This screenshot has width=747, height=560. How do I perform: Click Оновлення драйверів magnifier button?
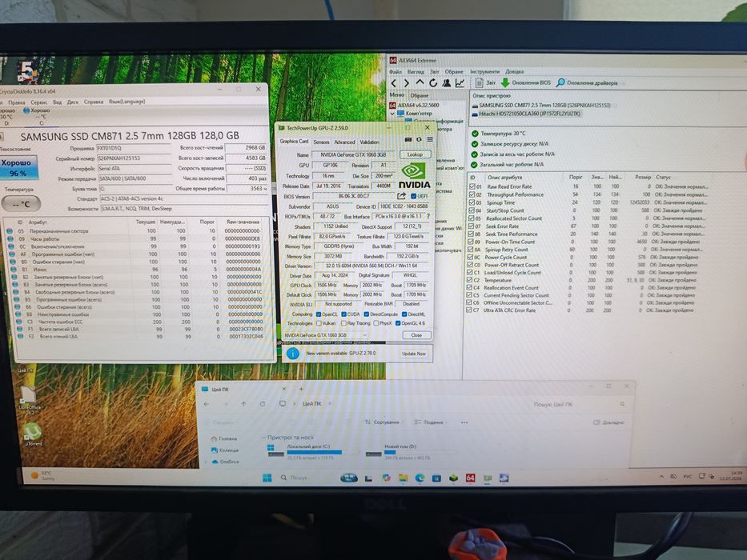[587, 83]
